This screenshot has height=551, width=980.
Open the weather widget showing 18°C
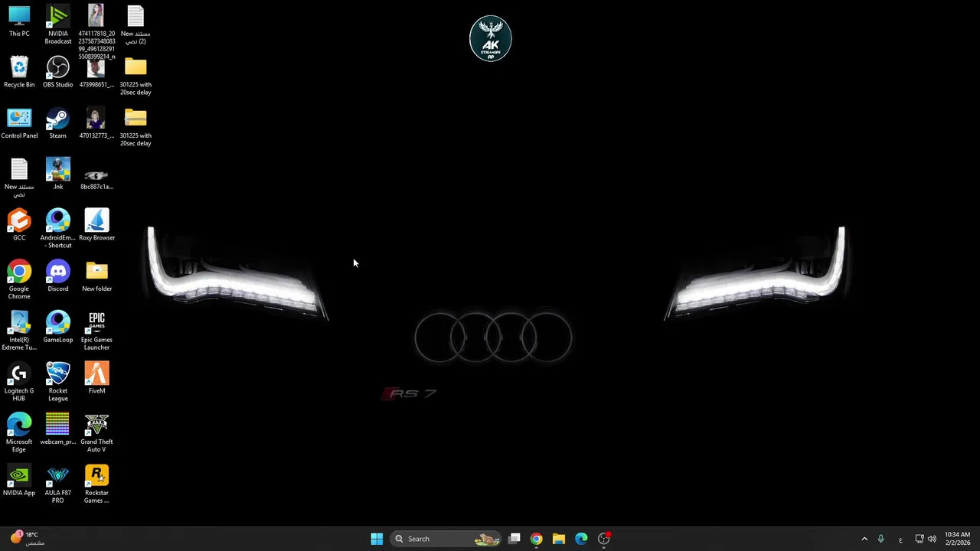pos(28,539)
